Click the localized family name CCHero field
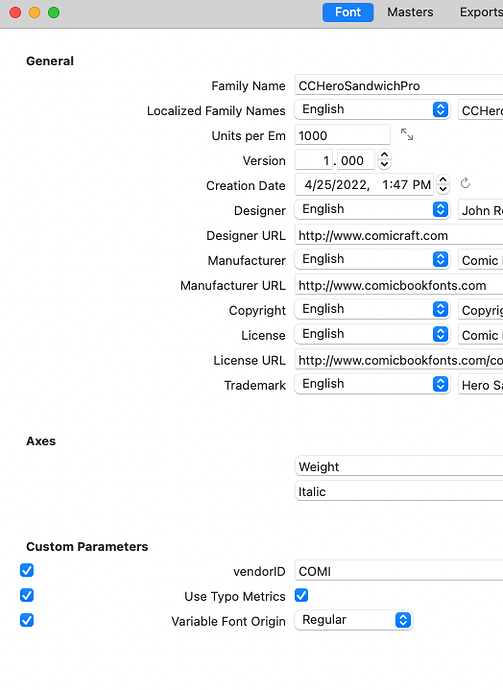Viewport: 503px width, 690px height. coord(481,110)
